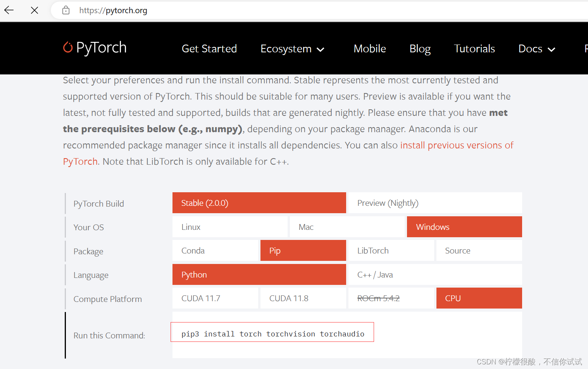Click the pip3 install command text
Viewport: 588px width, 369px height.
click(x=273, y=334)
